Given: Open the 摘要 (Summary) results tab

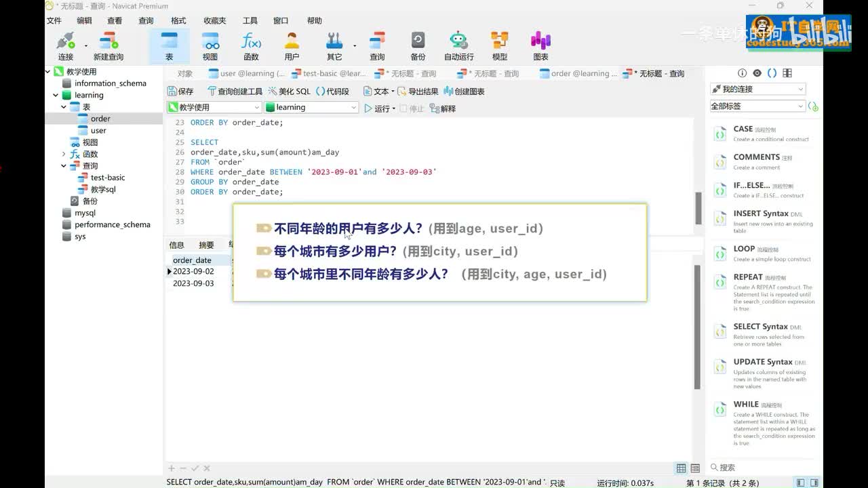Looking at the screenshot, I should (206, 245).
